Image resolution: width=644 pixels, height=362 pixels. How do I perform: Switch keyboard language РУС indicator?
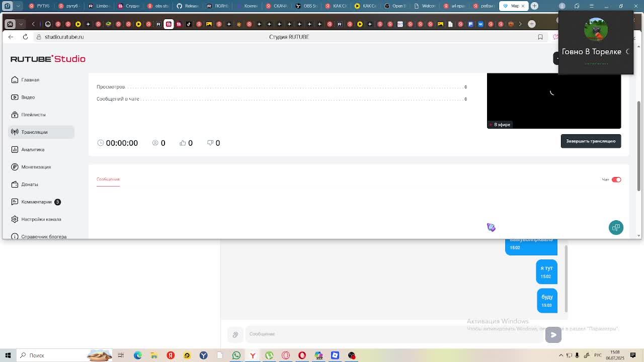(x=598, y=355)
